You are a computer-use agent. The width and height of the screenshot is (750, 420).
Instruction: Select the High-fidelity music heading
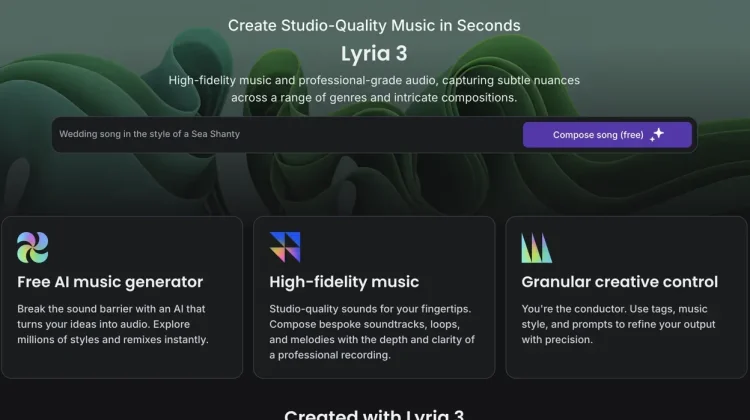point(344,282)
